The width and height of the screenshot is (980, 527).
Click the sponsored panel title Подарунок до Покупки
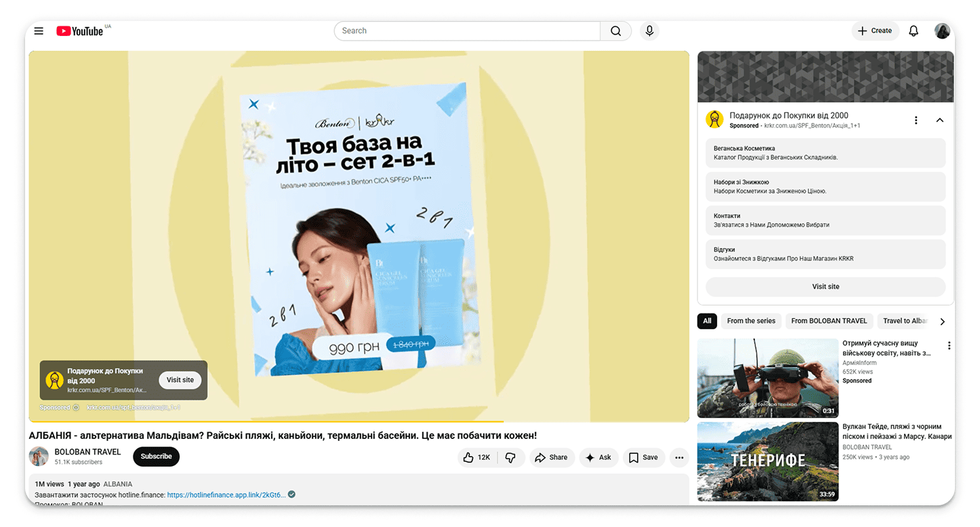(x=789, y=116)
